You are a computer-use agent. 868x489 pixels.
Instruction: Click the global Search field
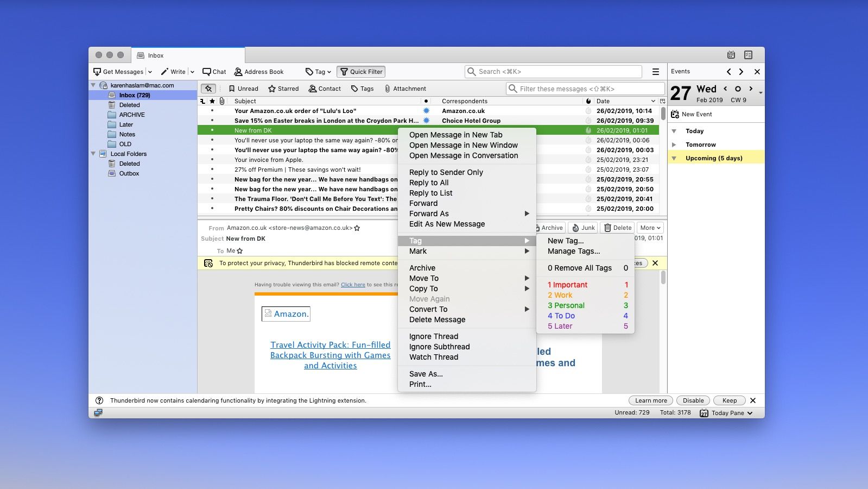(x=553, y=72)
